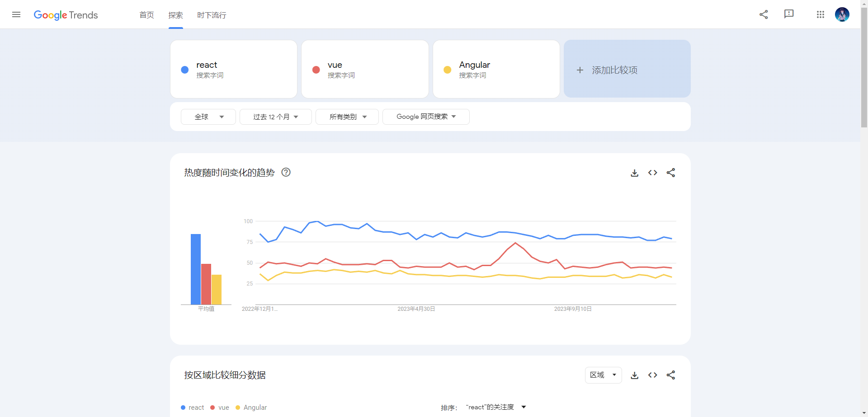Open the Google 网页搜索 search type dropdown
Screen dimensions: 868x417
[426, 117]
